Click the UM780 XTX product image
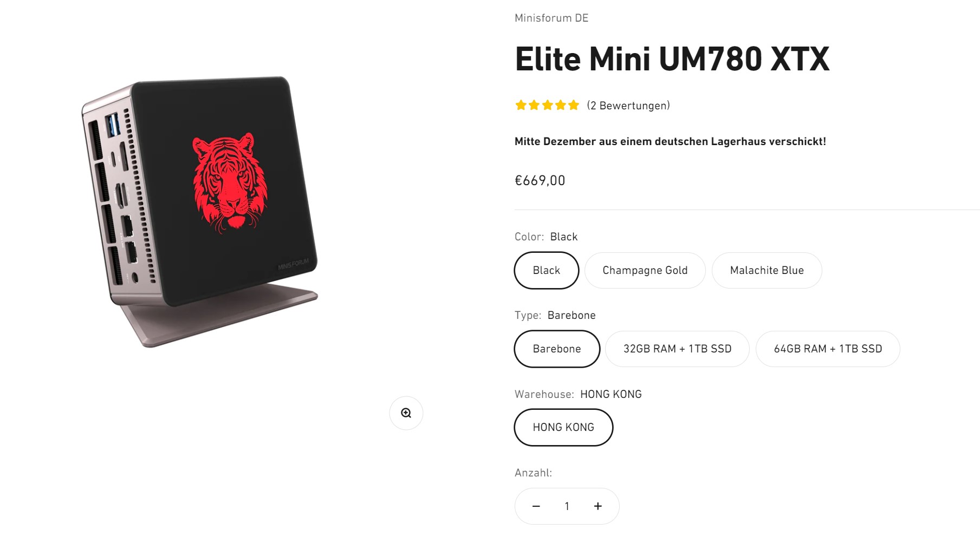980x536 pixels. click(x=200, y=211)
